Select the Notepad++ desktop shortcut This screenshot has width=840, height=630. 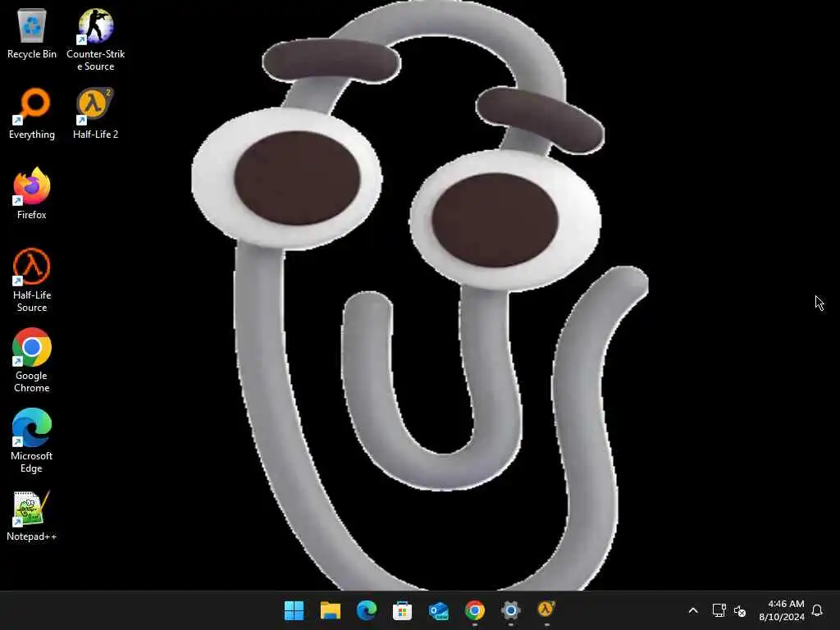coord(32,515)
